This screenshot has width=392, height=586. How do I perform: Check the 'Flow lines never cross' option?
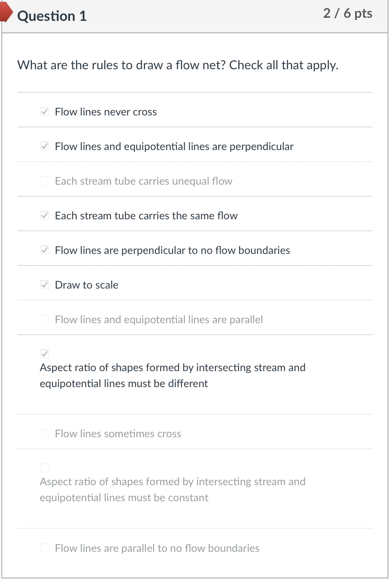[x=44, y=111]
